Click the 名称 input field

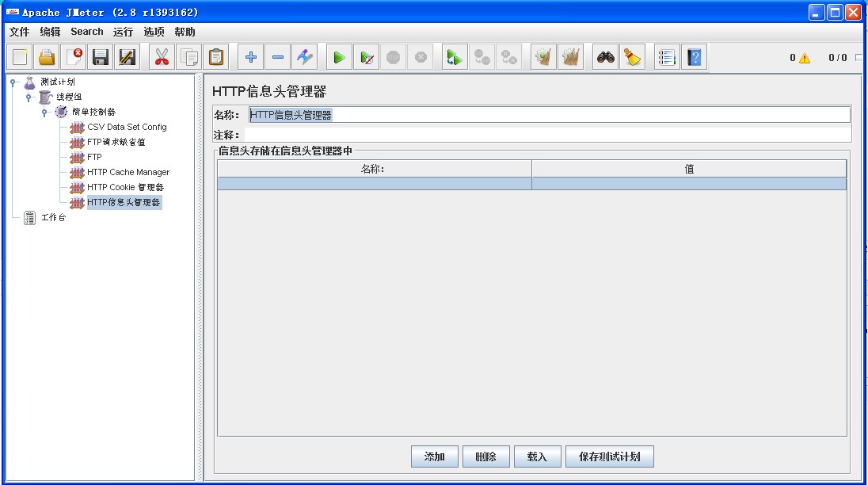pos(549,115)
